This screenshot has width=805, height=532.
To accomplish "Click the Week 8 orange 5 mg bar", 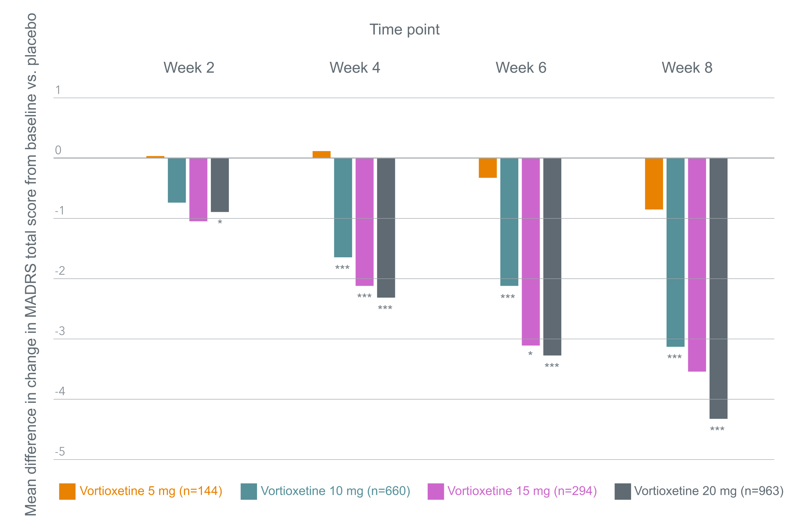I will [654, 184].
